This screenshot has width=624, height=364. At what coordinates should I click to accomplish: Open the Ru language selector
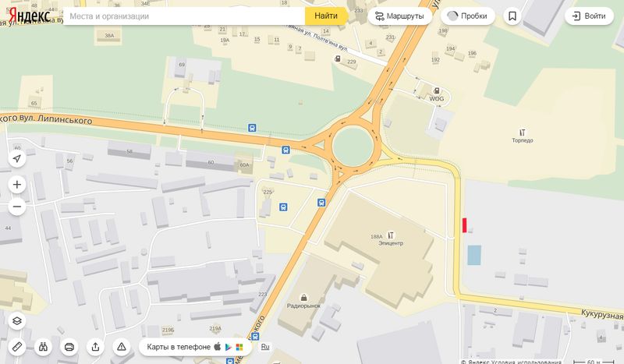(x=265, y=347)
